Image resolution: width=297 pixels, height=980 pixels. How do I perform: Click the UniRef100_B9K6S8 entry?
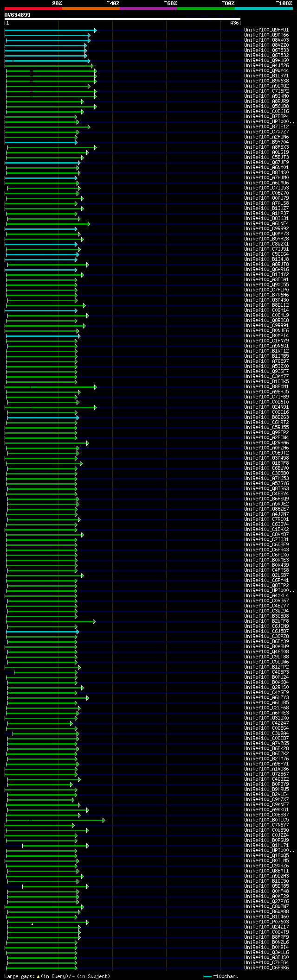[266, 81]
